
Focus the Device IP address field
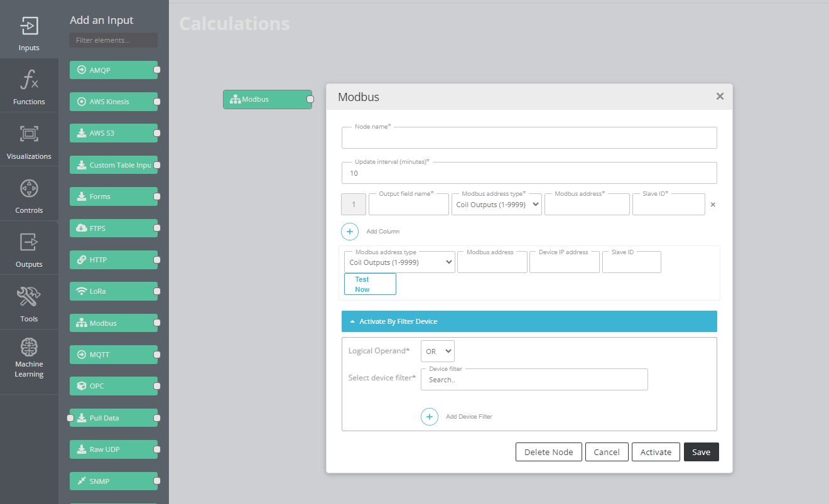565,262
